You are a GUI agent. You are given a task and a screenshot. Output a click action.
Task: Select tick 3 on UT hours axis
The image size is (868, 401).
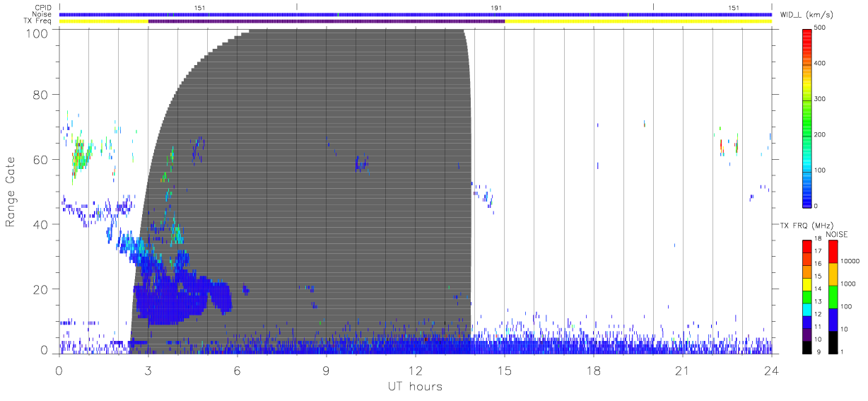(x=148, y=371)
